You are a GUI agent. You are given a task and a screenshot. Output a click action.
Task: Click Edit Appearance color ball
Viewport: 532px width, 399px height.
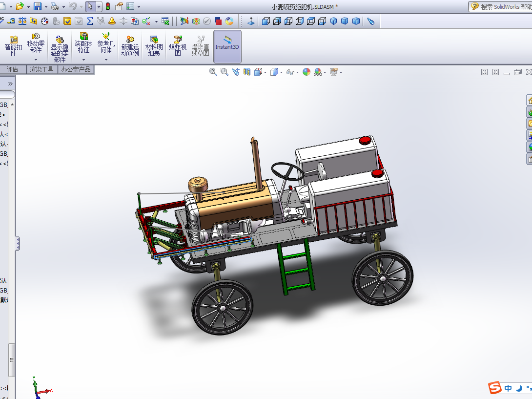tap(307, 72)
